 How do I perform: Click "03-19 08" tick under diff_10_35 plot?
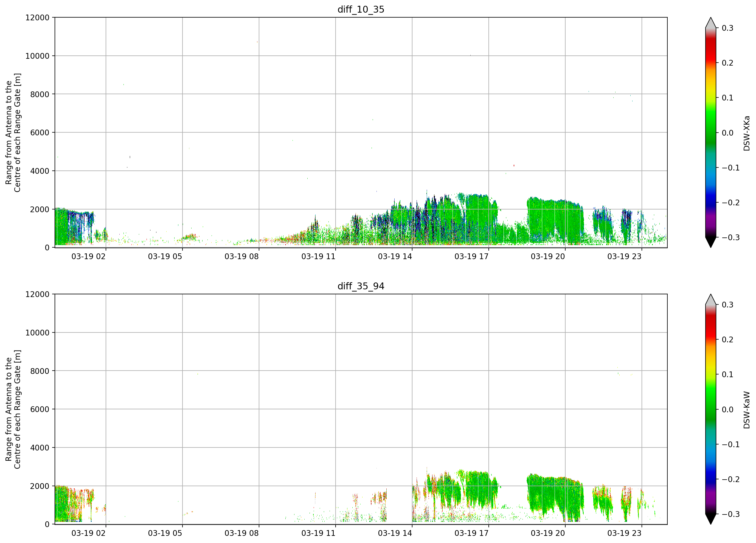click(x=242, y=256)
